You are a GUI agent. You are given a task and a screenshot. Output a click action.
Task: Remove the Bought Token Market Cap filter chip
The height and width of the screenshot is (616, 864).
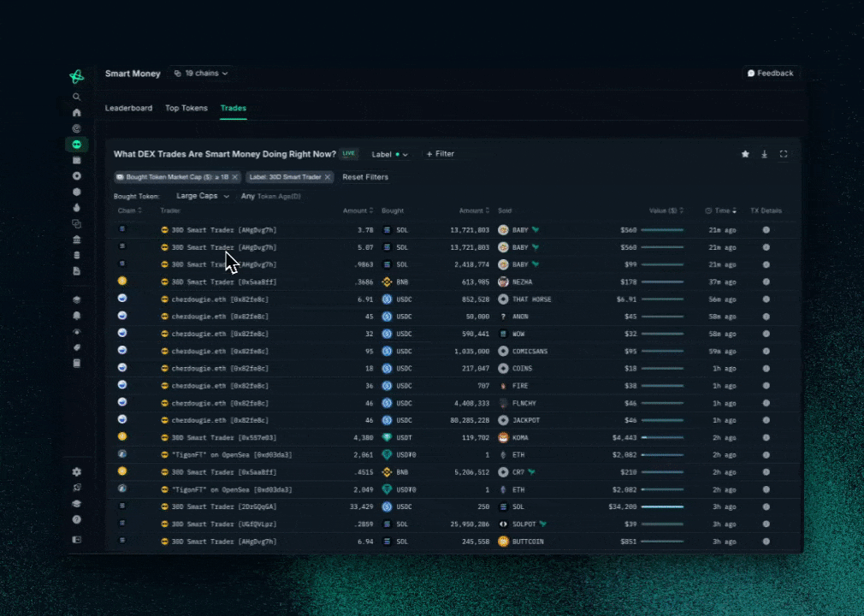point(235,177)
